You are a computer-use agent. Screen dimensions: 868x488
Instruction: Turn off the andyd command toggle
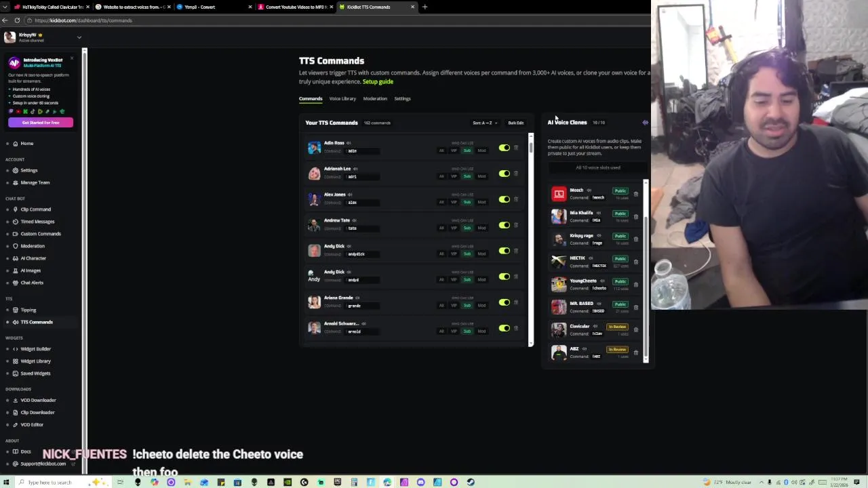pyautogui.click(x=504, y=277)
